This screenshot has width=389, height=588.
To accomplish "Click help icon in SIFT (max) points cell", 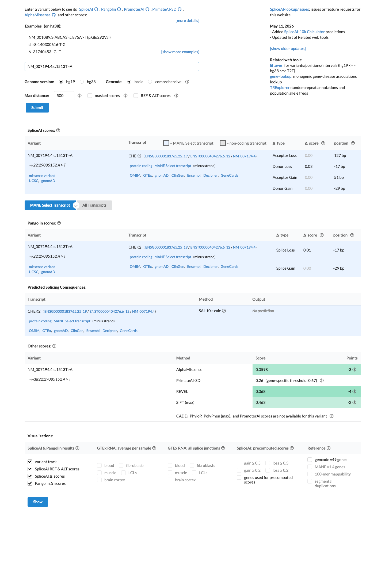I will pos(354,403).
